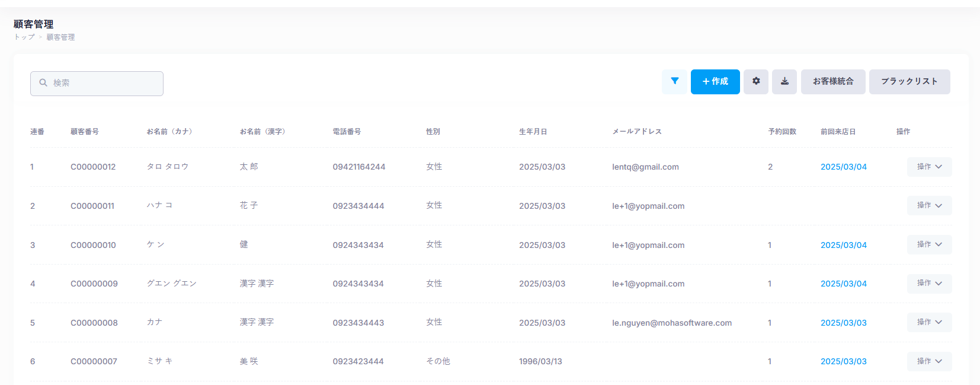The height and width of the screenshot is (385, 980).
Task: Open 操作 menu for customer C00000008
Action: tap(929, 322)
